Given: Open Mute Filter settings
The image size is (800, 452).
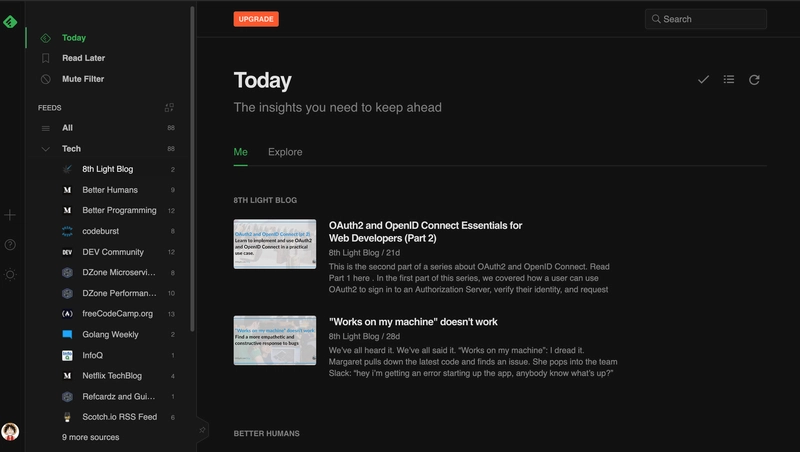Looking at the screenshot, I should click(83, 79).
